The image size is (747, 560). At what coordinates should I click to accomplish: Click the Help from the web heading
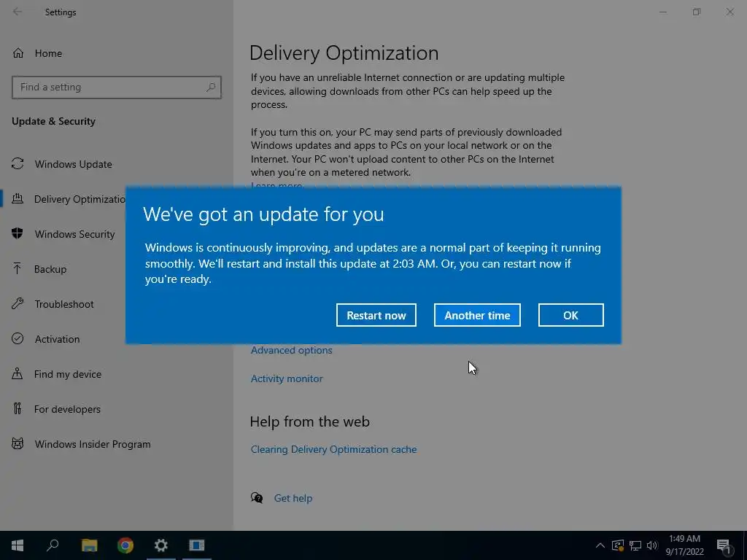tap(309, 421)
